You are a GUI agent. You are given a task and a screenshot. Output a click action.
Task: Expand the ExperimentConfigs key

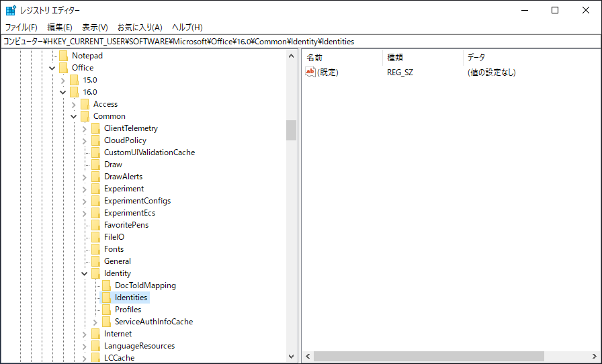(x=85, y=201)
